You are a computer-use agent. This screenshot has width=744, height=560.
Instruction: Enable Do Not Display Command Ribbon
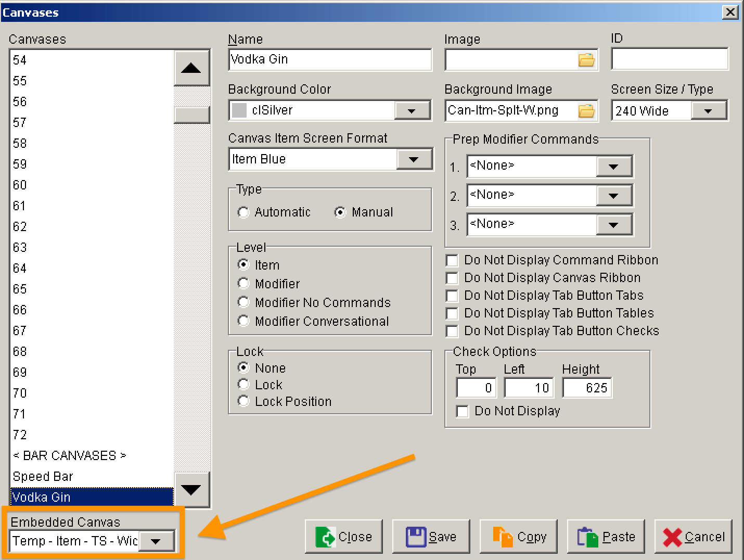pos(452,260)
